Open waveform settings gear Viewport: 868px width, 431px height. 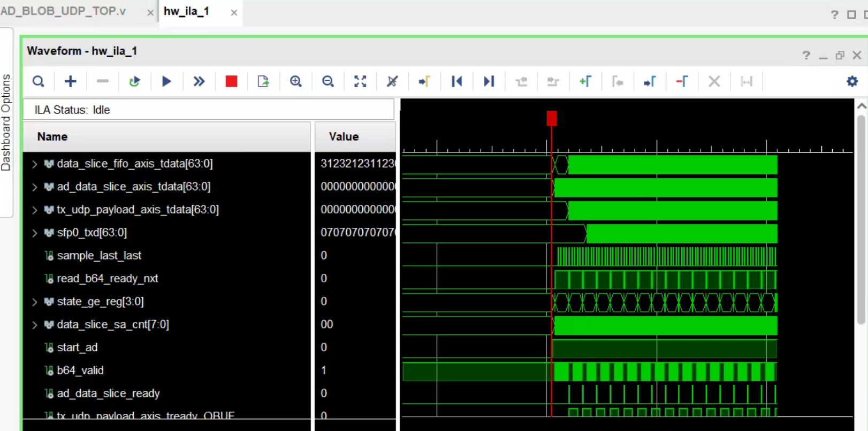[x=852, y=81]
